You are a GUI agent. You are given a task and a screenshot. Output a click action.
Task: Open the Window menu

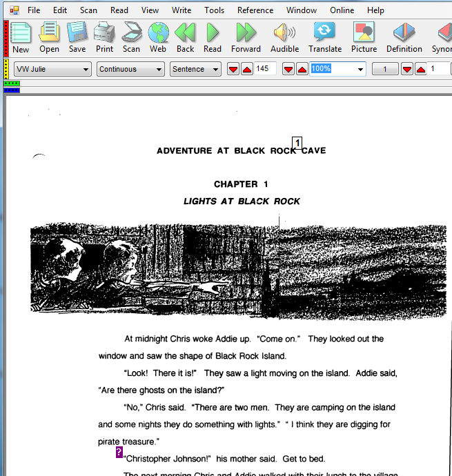click(x=302, y=10)
